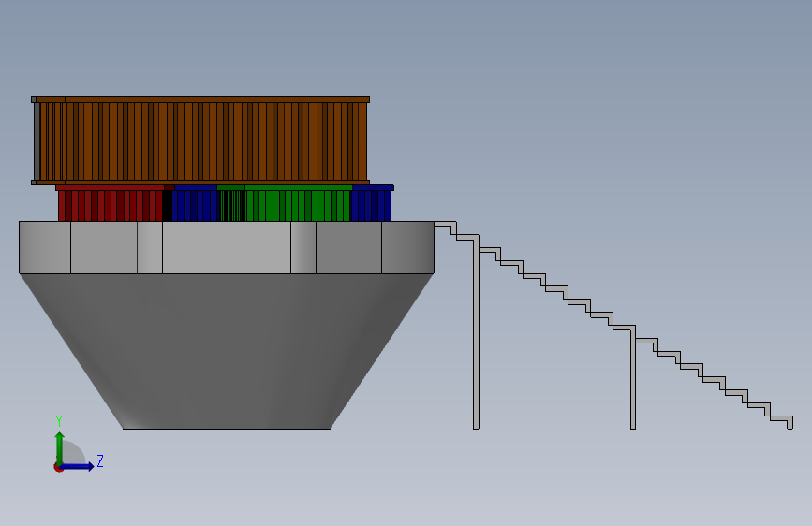Select the red ribbed container section
Image resolution: width=812 pixels, height=526 pixels.
pyautogui.click(x=111, y=203)
